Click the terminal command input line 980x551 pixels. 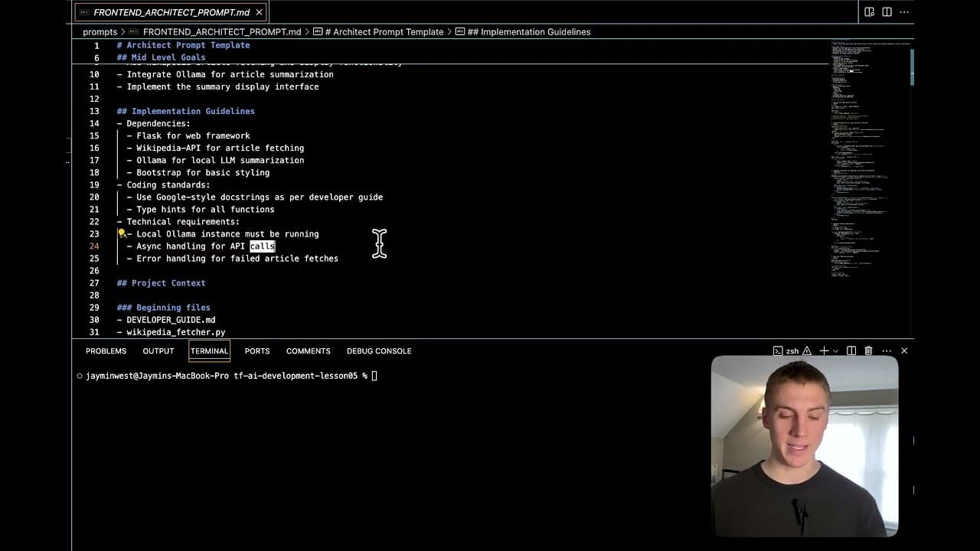pyautogui.click(x=375, y=375)
